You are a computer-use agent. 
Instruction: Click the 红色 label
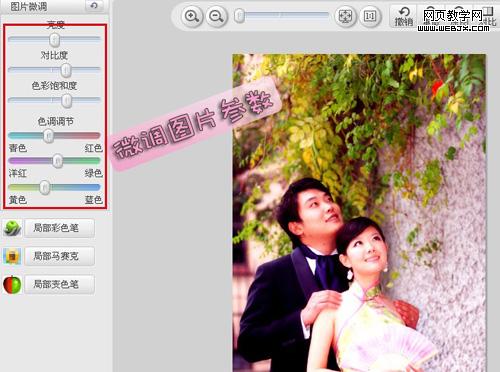[93, 148]
